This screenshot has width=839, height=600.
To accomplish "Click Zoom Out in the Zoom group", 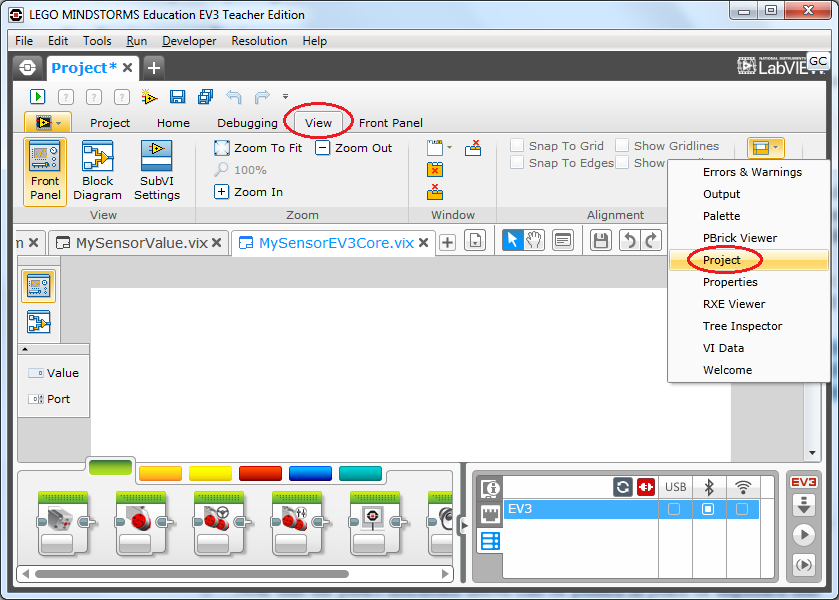I will tap(354, 148).
